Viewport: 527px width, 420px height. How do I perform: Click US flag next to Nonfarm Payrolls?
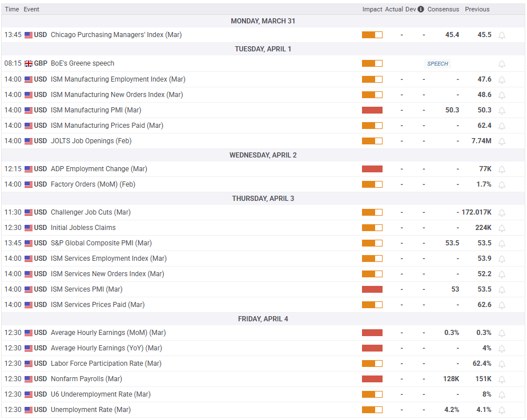(x=29, y=379)
